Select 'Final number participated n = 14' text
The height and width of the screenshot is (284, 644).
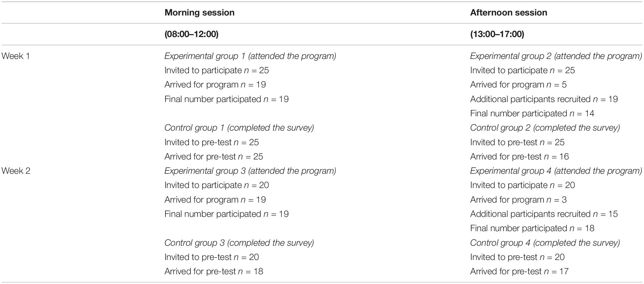click(x=532, y=114)
